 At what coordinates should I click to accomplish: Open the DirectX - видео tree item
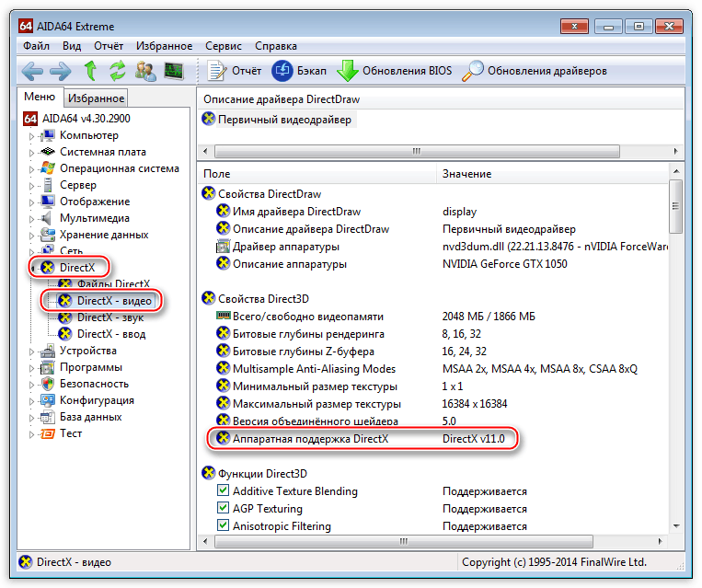coord(106,301)
